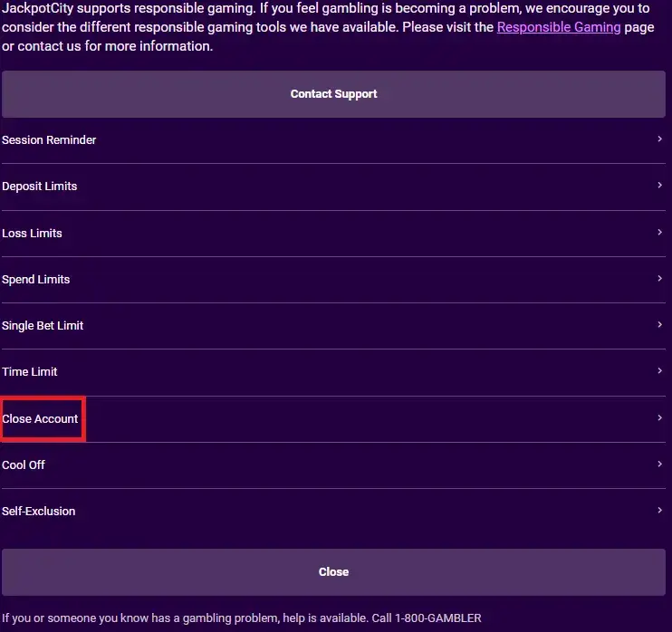
Task: Choose the Cool Off label
Action: pos(24,465)
